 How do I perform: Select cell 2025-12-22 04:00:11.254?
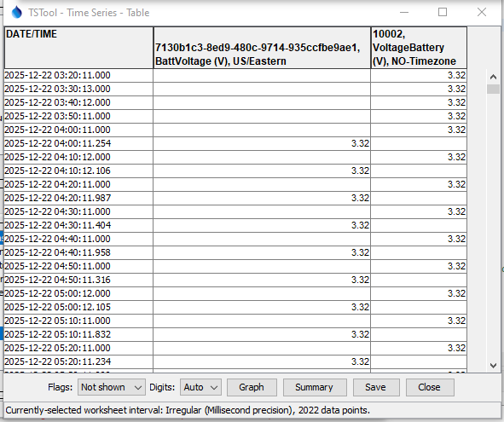(78, 144)
